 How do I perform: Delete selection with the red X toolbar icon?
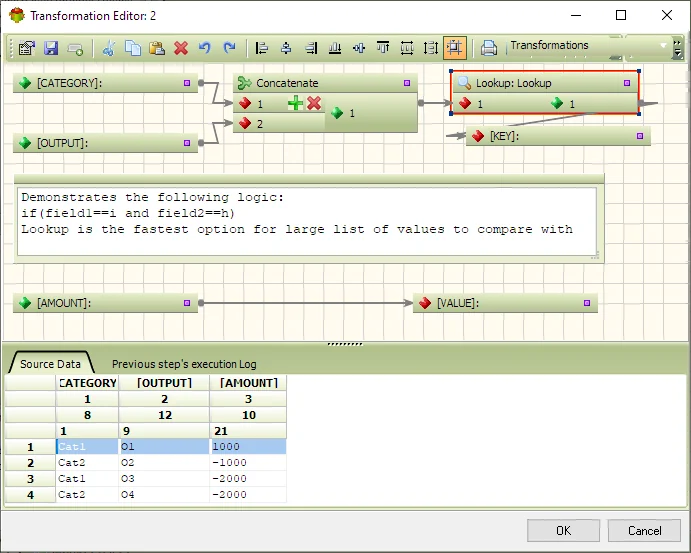tap(181, 48)
